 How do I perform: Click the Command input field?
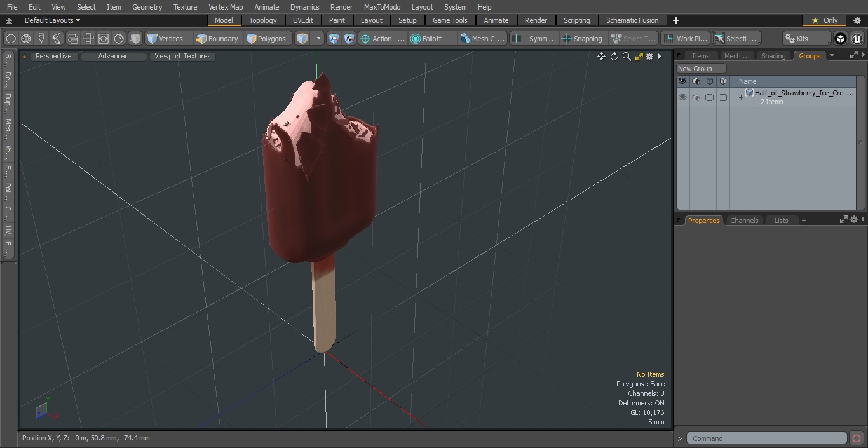(767, 438)
